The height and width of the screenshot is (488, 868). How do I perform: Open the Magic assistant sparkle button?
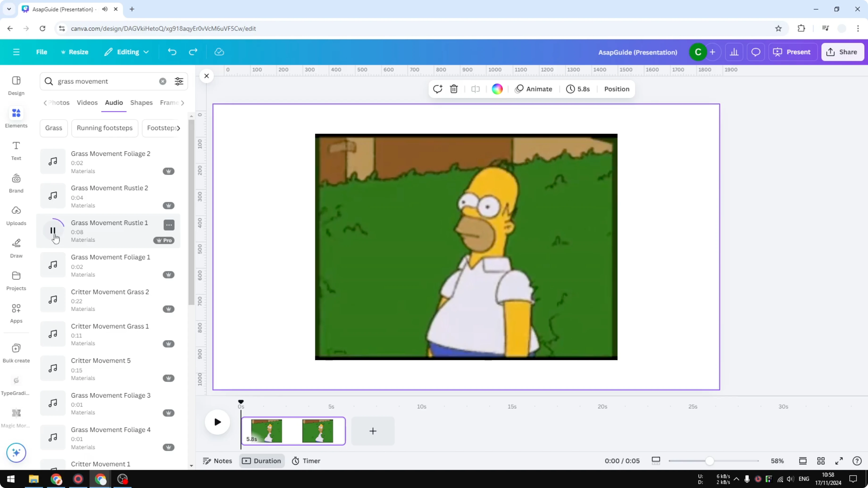pyautogui.click(x=16, y=453)
